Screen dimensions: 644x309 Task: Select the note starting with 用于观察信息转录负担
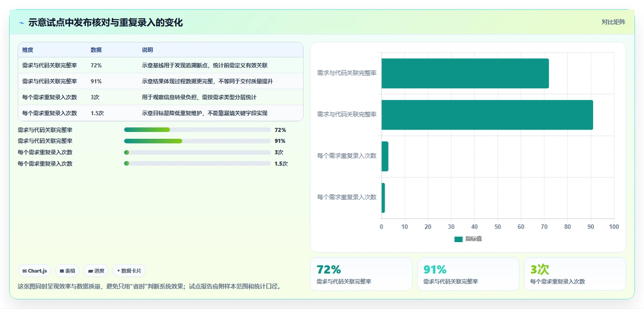point(199,97)
